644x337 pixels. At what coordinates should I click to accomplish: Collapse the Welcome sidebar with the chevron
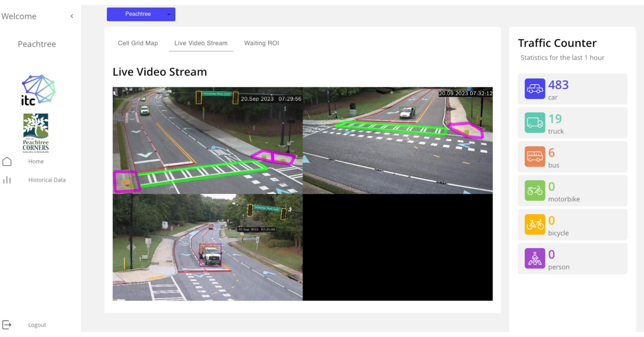72,16
